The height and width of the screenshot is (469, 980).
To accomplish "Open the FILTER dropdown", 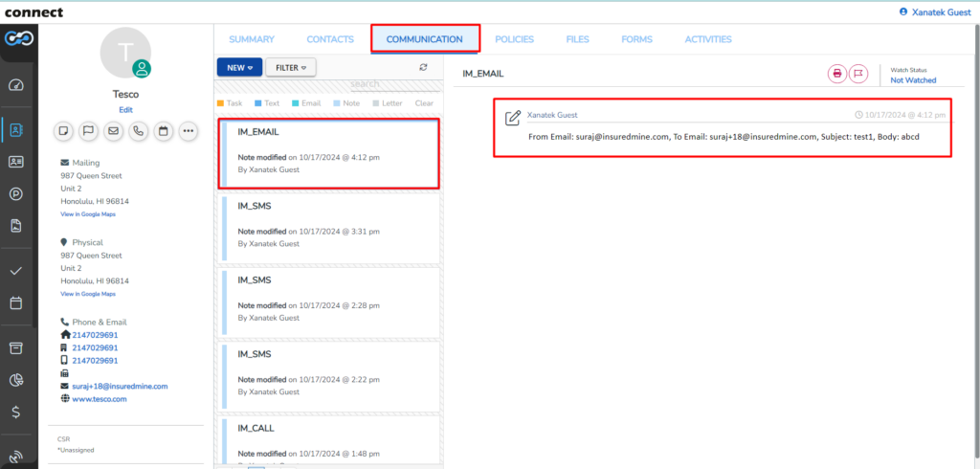I will 291,68.
